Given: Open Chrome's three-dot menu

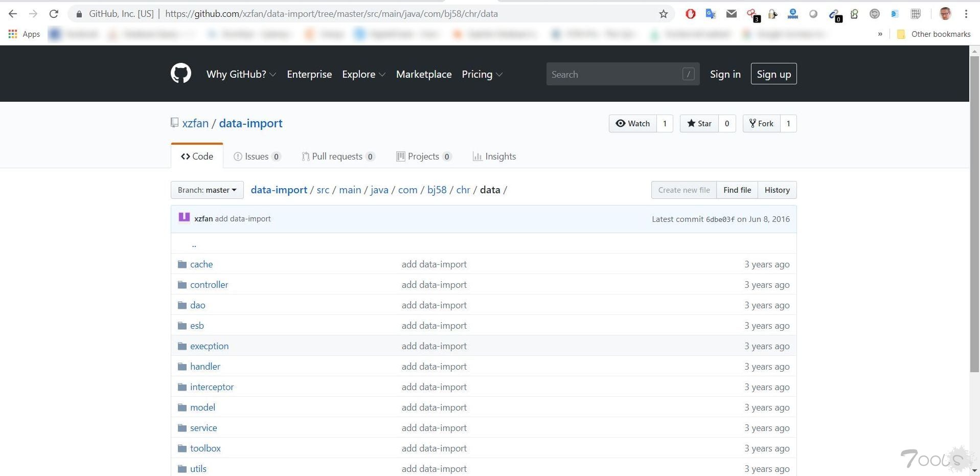Looking at the screenshot, I should click(966, 14).
